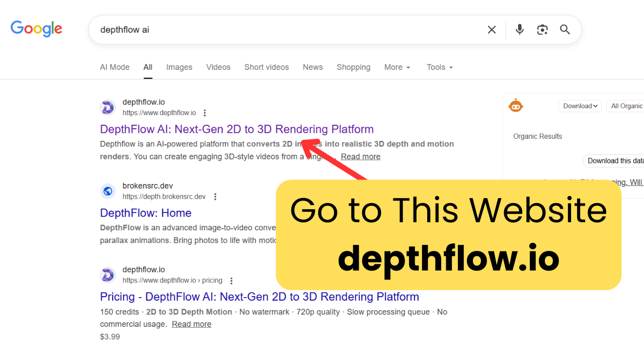This screenshot has height=362, width=644.
Task: Expand the More search filters dropdown
Action: click(397, 67)
